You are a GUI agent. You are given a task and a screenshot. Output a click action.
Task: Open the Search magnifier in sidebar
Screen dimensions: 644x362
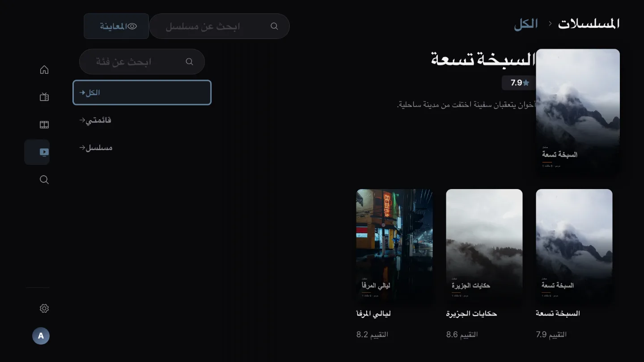coord(44,180)
